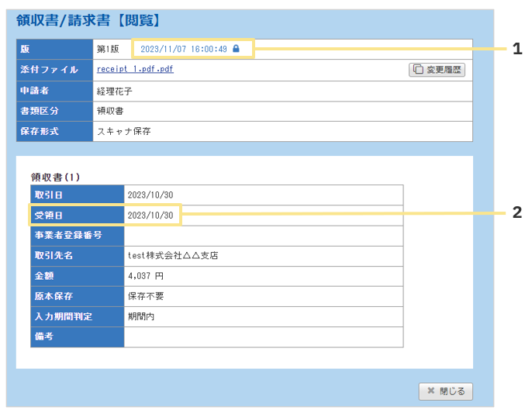Select the スキャナ保存 value
Viewport: 532px width, 414px height.
(123, 131)
